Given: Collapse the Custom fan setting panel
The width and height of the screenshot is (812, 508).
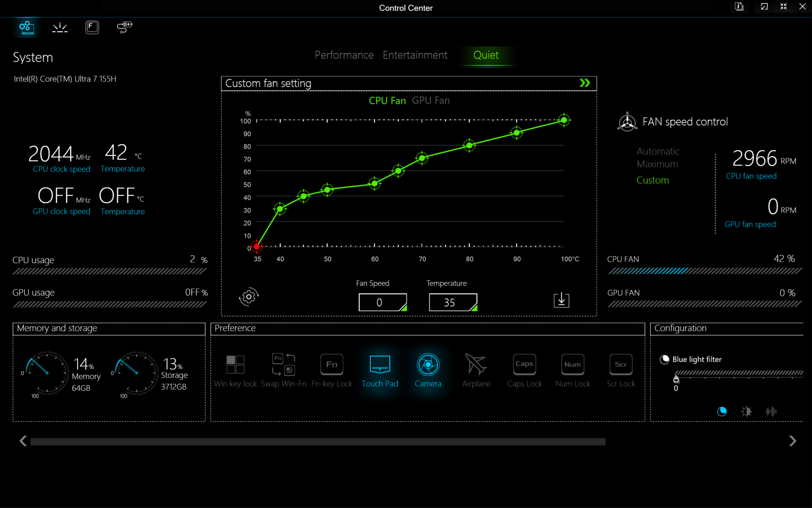Looking at the screenshot, I should [x=584, y=83].
